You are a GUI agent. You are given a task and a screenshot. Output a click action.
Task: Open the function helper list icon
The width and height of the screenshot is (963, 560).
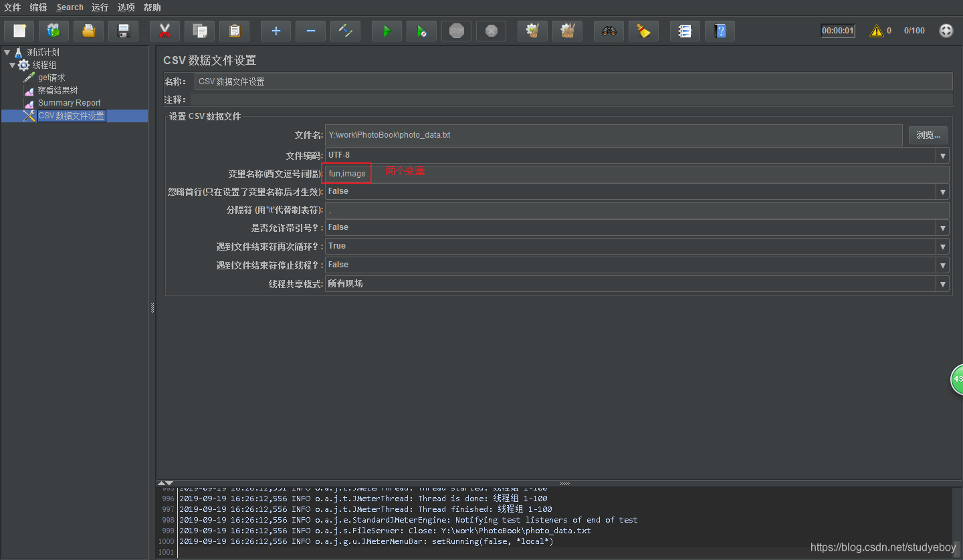pos(685,31)
